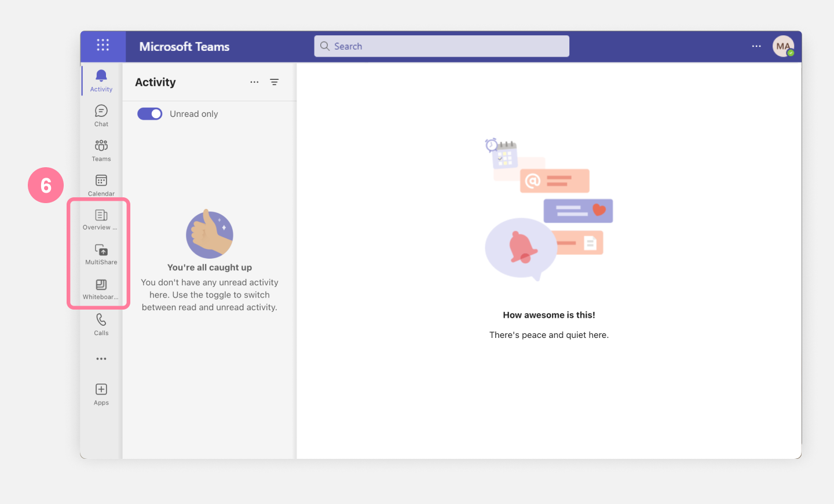Click the thumbs-up illustration
The image size is (834, 504).
[x=210, y=234]
